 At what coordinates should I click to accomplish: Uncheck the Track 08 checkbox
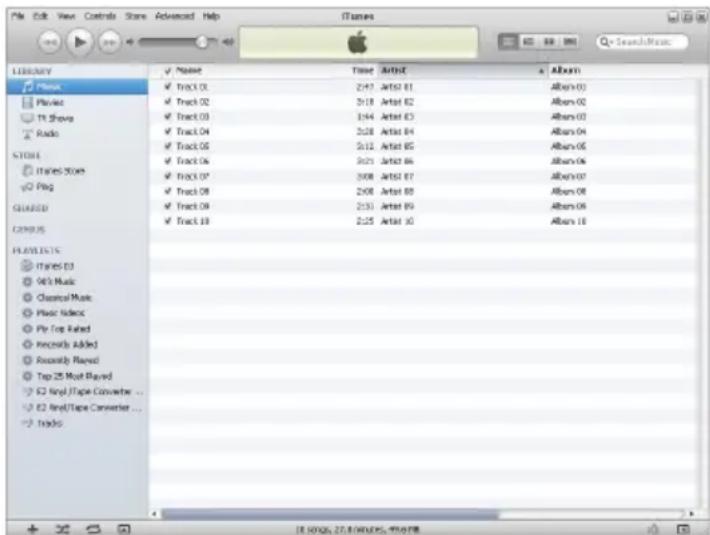point(168,191)
